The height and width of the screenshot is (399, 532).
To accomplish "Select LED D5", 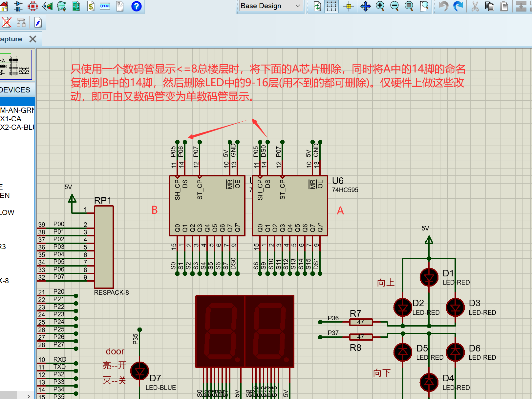I will click(403, 352).
